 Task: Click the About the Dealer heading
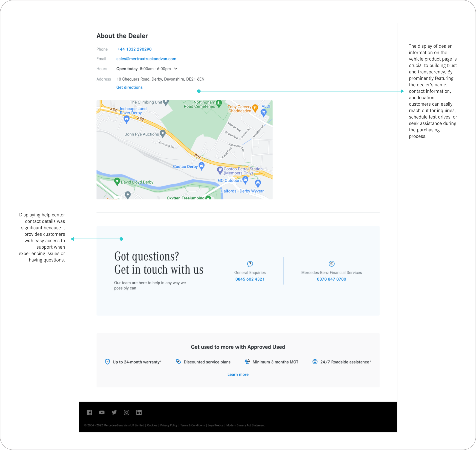pyautogui.click(x=122, y=36)
